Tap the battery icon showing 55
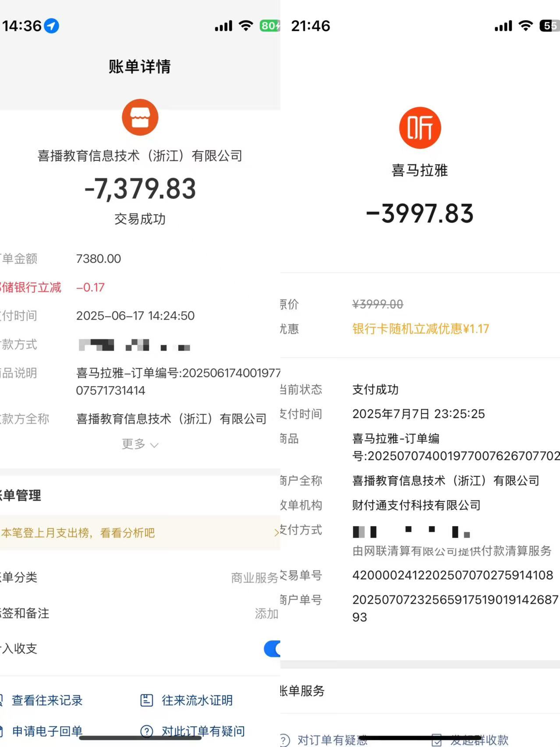The width and height of the screenshot is (560, 747). point(549,26)
